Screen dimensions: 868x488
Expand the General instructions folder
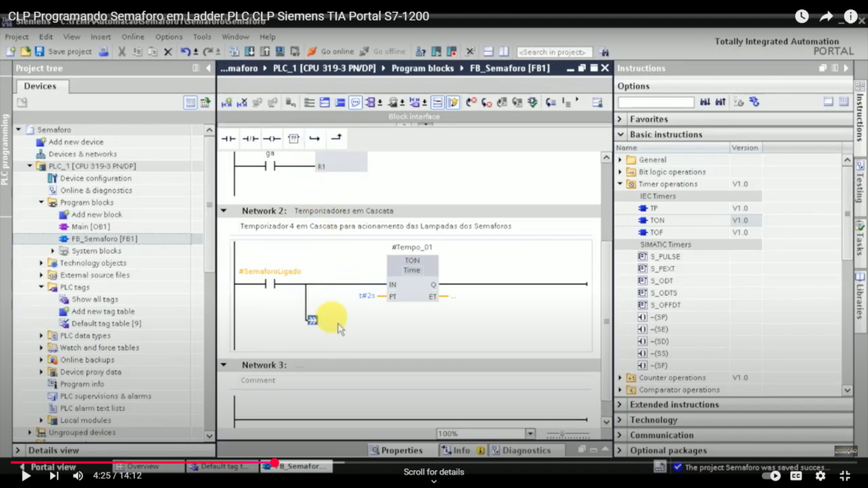pyautogui.click(x=620, y=160)
